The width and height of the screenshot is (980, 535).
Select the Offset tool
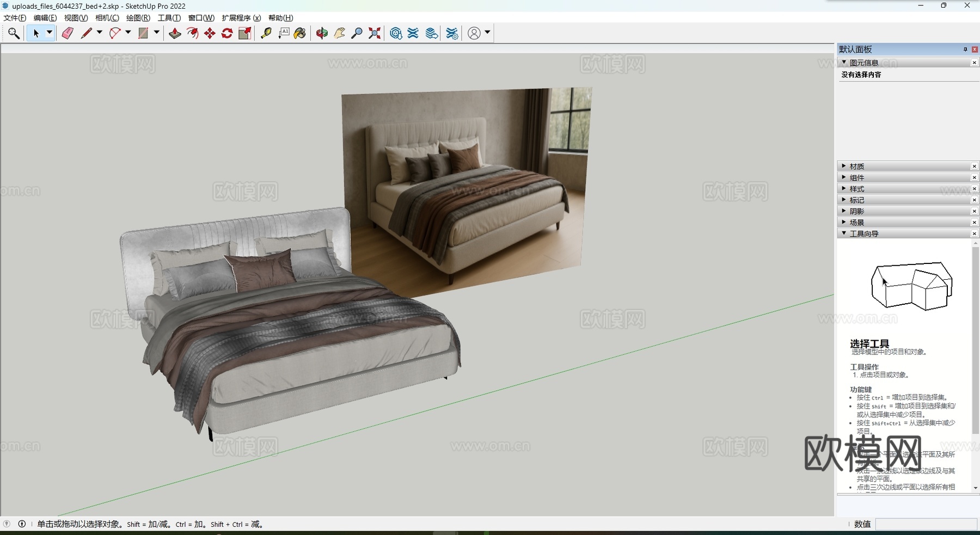click(192, 33)
